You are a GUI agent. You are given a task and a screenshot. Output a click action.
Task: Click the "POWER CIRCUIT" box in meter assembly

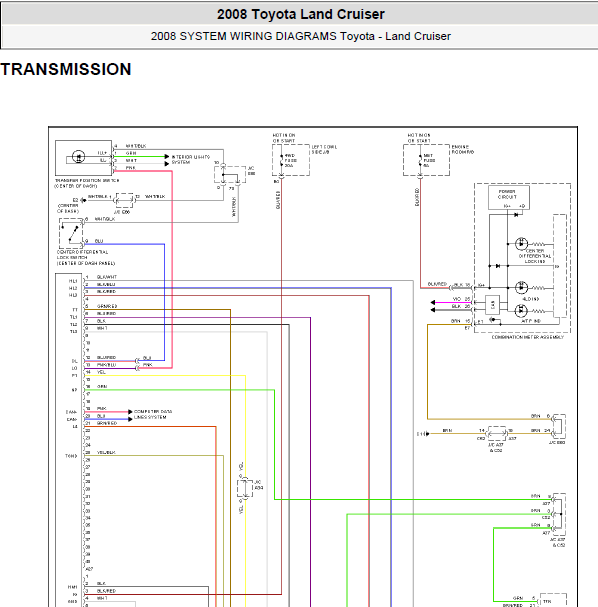coord(509,197)
